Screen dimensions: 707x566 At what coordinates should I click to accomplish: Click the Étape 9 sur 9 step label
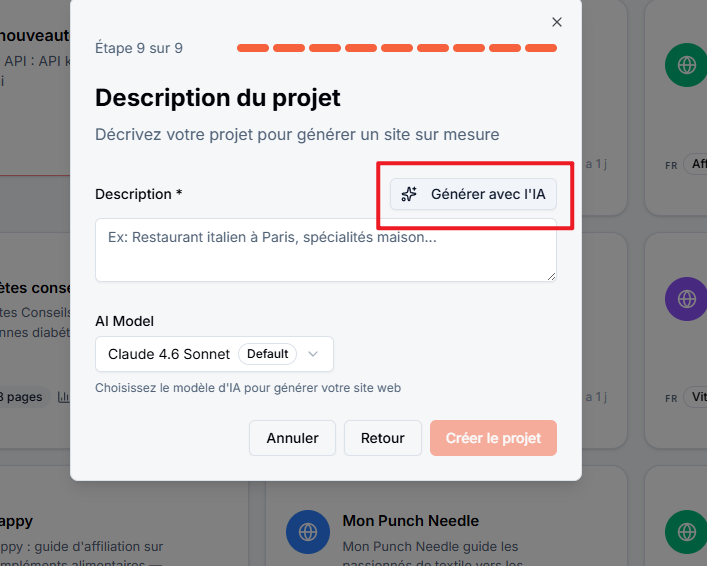pyautogui.click(x=139, y=48)
